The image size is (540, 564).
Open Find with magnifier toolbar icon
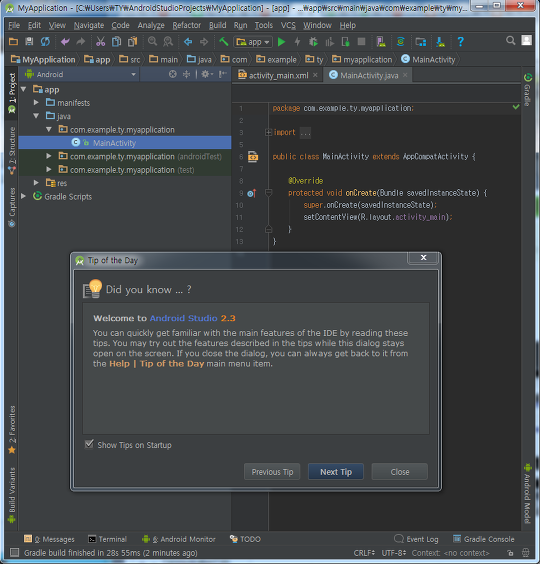click(153, 42)
